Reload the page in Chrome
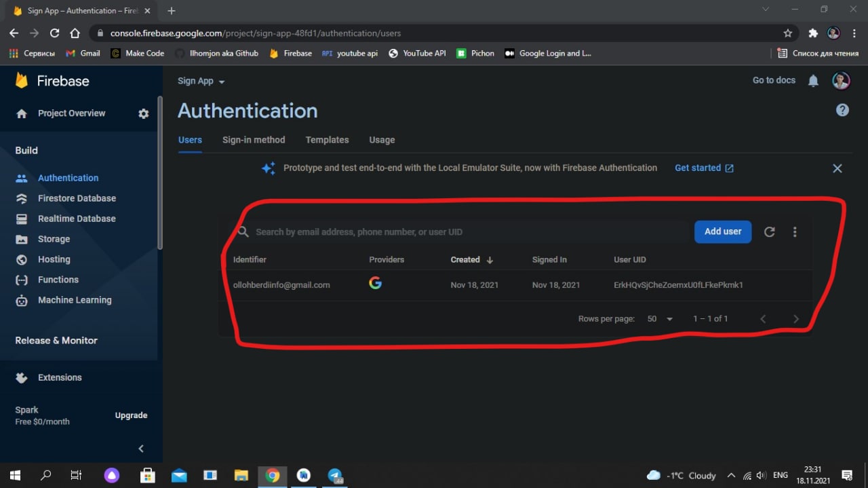This screenshot has width=868, height=488. pos(55,33)
